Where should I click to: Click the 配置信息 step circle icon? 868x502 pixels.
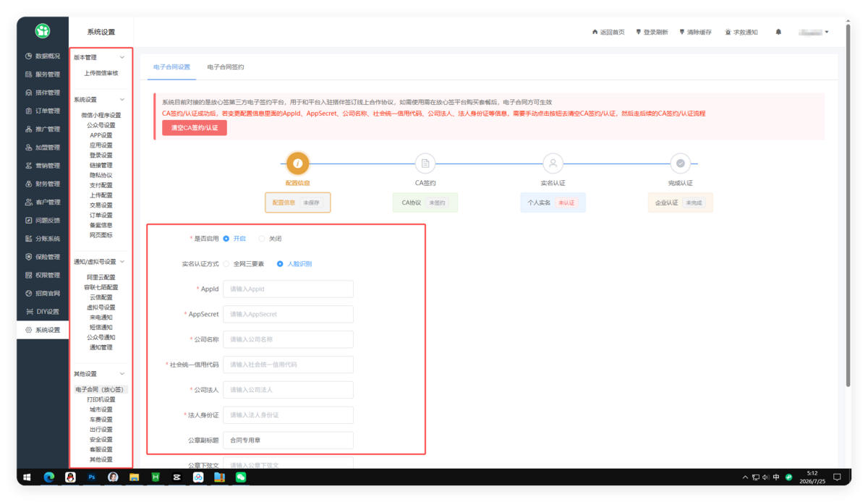click(x=297, y=163)
